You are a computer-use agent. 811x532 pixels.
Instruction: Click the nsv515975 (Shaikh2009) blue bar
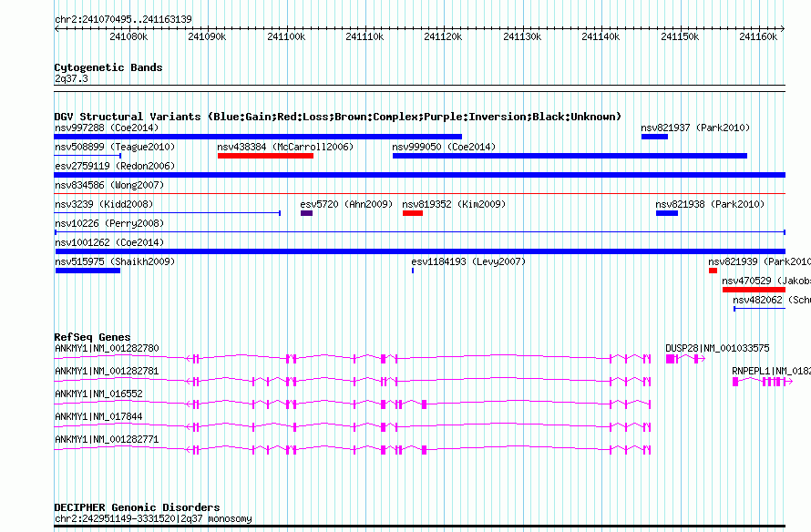(87, 271)
